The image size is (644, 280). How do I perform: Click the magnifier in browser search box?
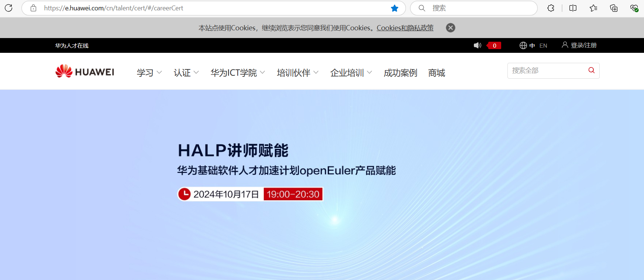[x=422, y=8]
